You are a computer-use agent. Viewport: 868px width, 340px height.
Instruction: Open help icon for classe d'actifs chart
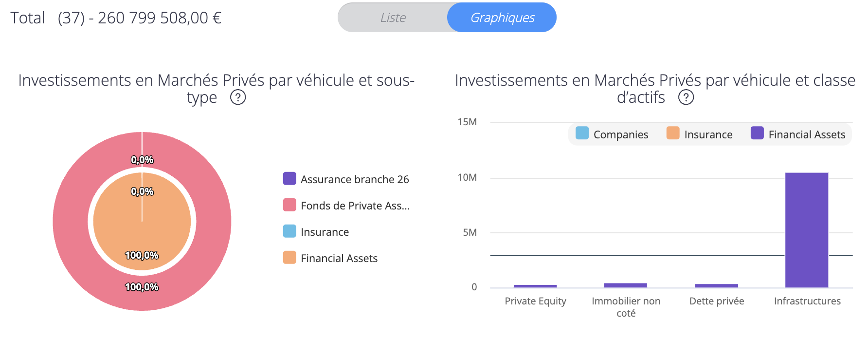click(686, 97)
